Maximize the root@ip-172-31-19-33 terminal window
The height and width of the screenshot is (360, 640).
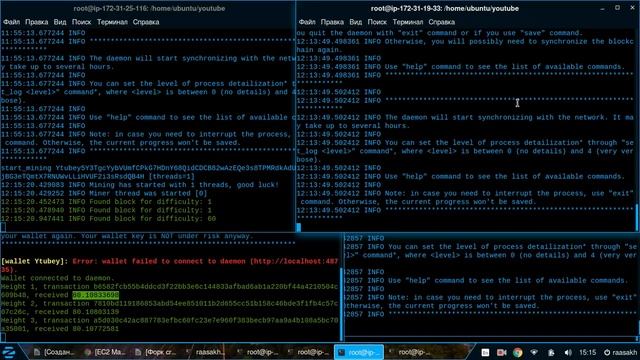pyautogui.click(x=618, y=8)
